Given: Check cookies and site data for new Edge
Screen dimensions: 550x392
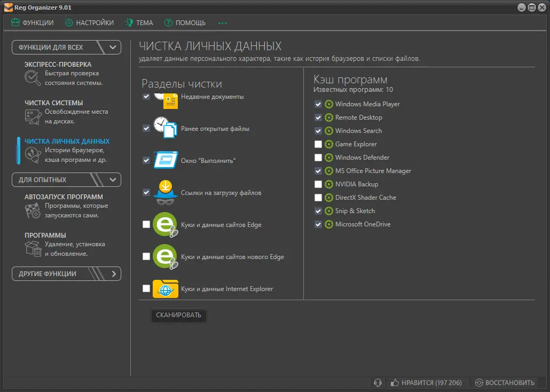Looking at the screenshot, I should tap(146, 256).
